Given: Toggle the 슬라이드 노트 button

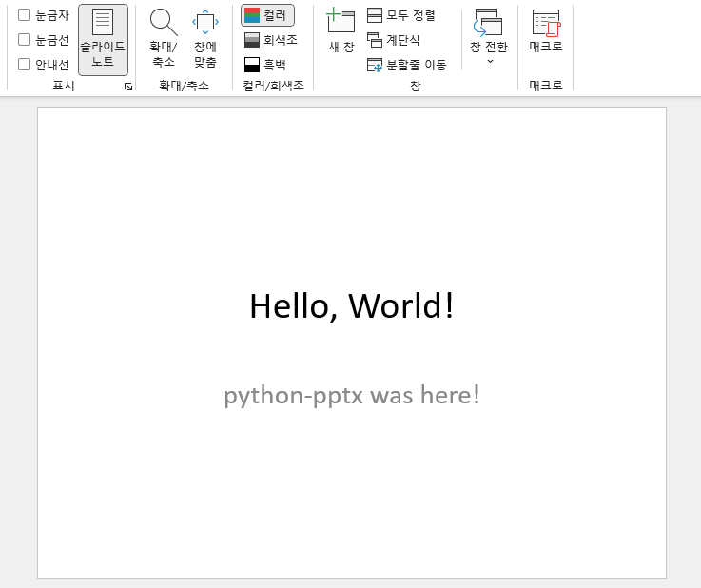Looking at the screenshot, I should (103, 40).
